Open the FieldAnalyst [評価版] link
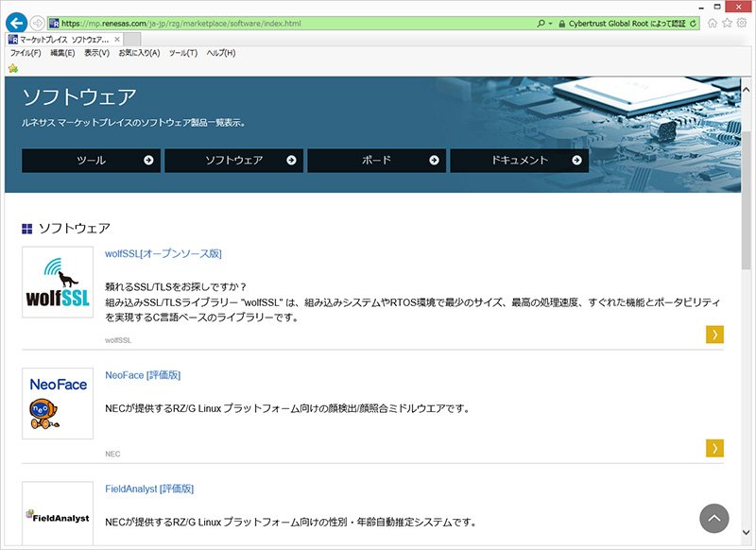The image size is (756, 550). pyautogui.click(x=149, y=489)
